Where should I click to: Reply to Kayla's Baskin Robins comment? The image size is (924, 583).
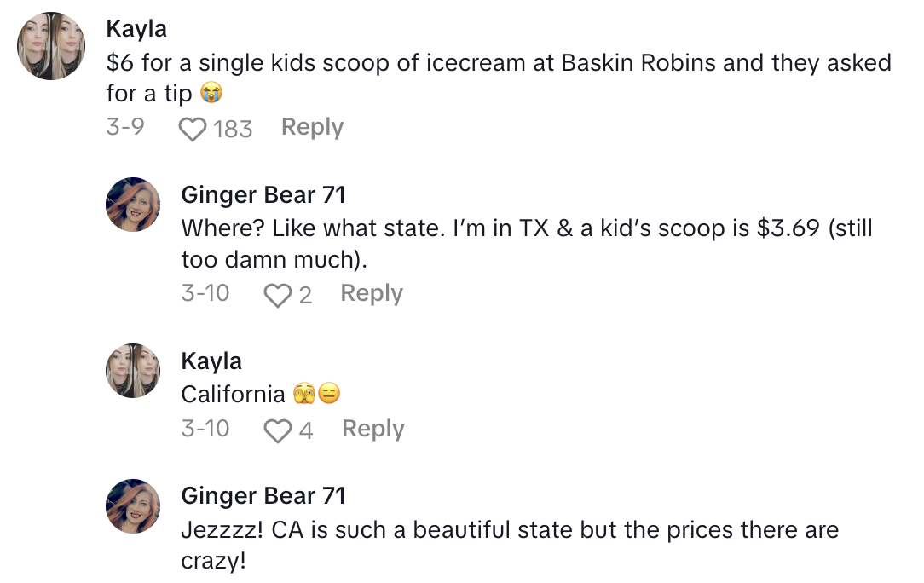tap(312, 127)
